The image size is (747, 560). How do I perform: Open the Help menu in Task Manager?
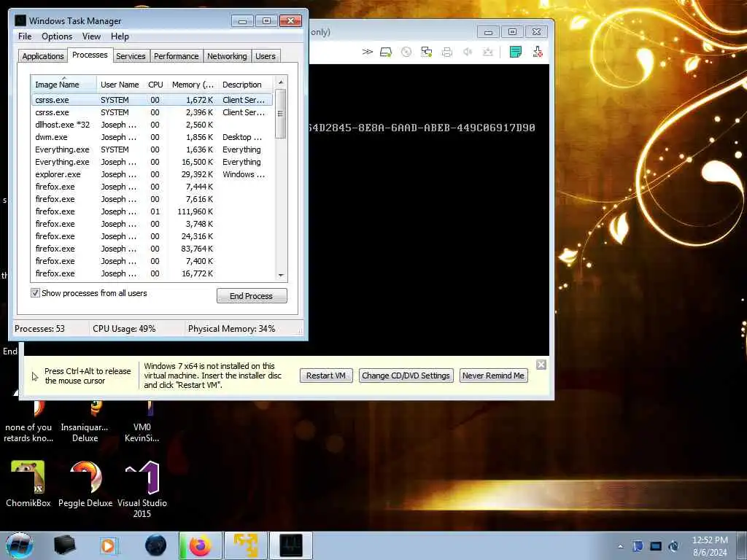click(x=120, y=36)
